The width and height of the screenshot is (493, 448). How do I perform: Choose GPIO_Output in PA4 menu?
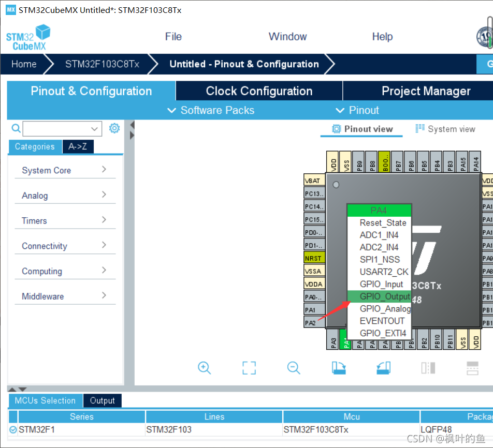point(379,296)
